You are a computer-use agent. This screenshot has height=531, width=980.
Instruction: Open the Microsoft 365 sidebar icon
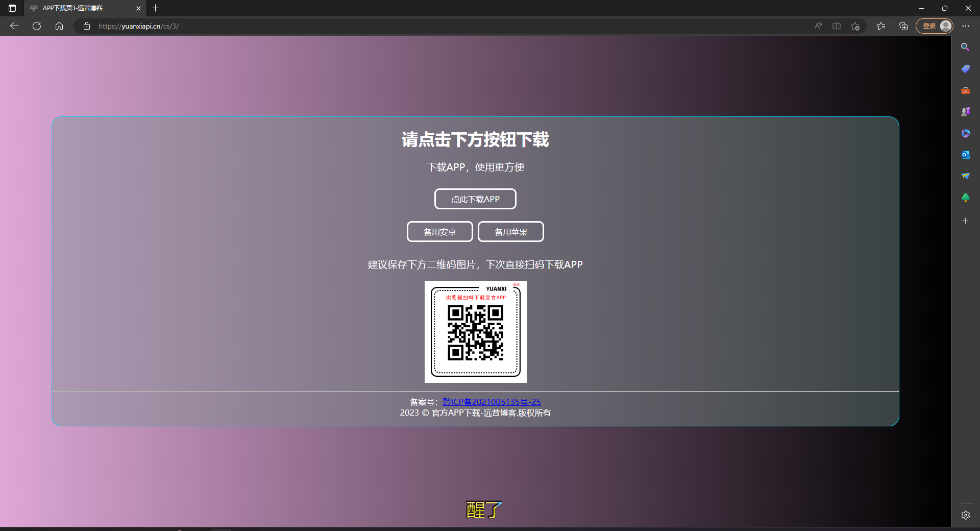tap(965, 133)
